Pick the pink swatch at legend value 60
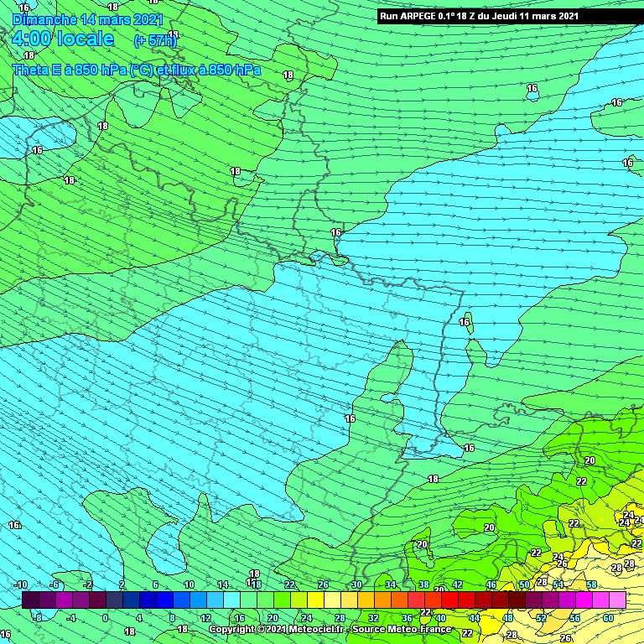The height and width of the screenshot is (644, 644). 617,600
